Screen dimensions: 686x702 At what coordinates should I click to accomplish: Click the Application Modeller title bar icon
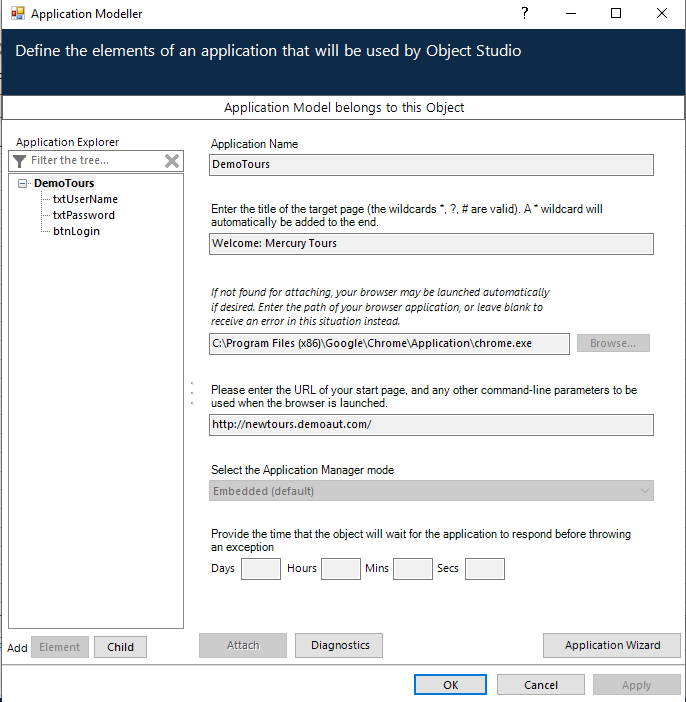18,13
